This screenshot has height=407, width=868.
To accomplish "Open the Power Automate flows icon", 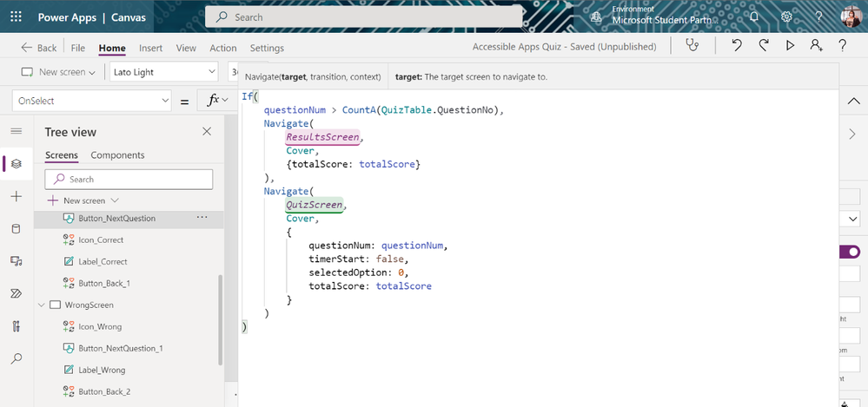I will coord(16,293).
